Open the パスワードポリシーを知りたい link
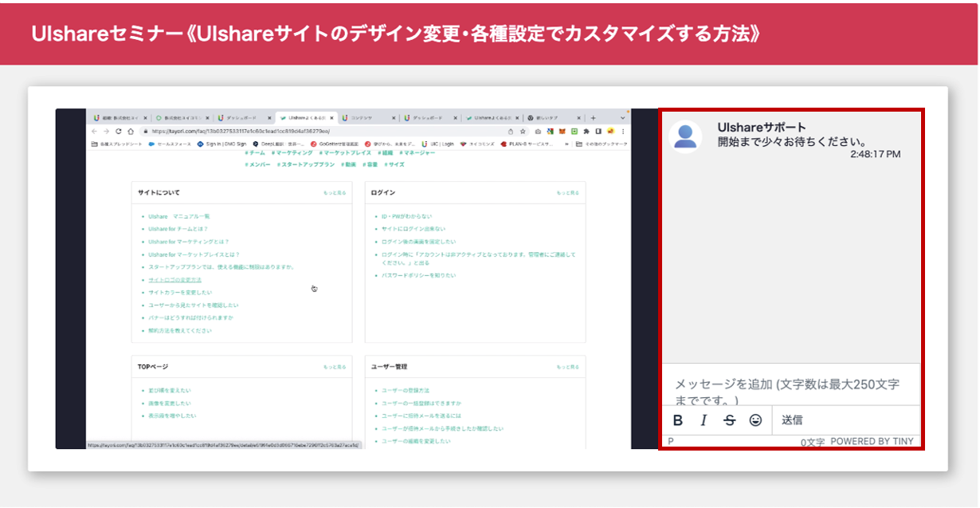 pos(419,275)
